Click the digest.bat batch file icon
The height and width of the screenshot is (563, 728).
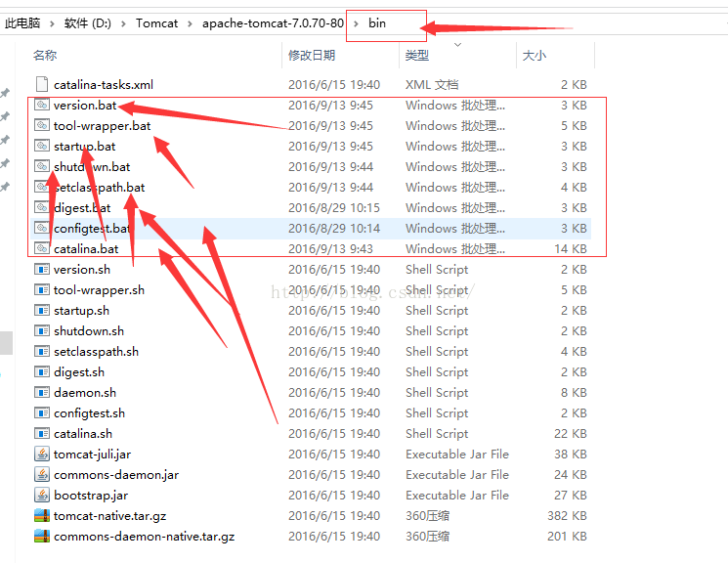click(x=42, y=207)
